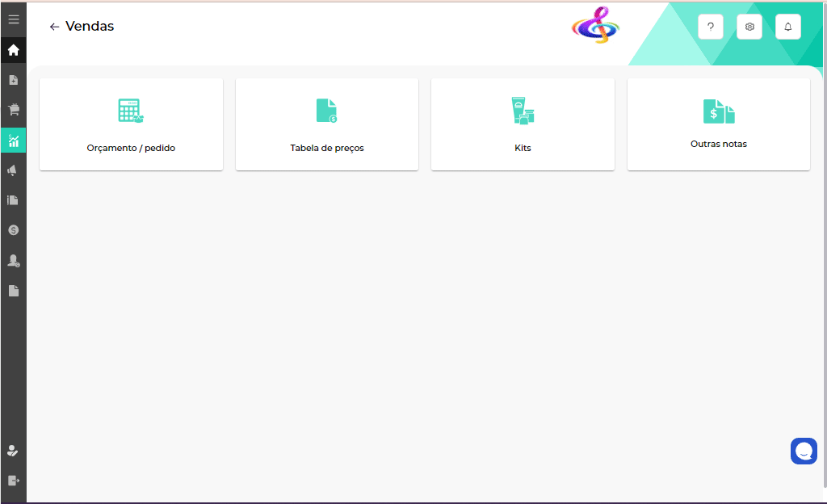Screen dimensions: 827x504
Task: Open the user check icon near sidebar bottom
Action: tap(13, 451)
